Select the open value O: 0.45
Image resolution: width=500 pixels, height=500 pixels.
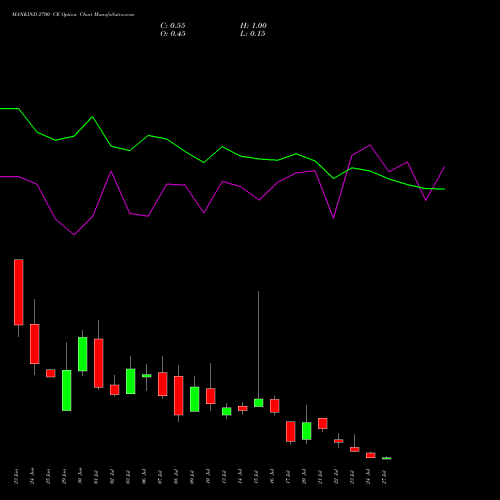click(173, 34)
